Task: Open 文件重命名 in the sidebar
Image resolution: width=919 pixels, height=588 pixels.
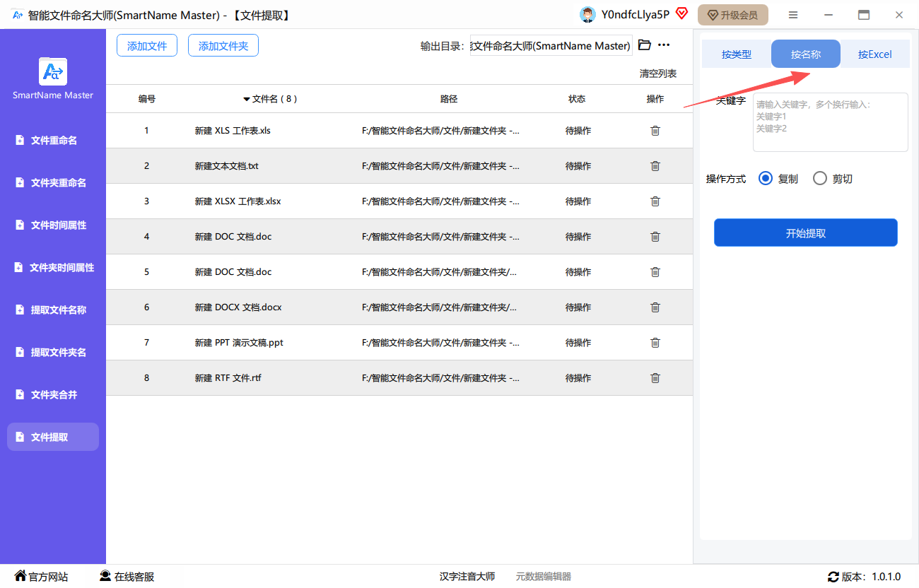Action: tap(54, 141)
